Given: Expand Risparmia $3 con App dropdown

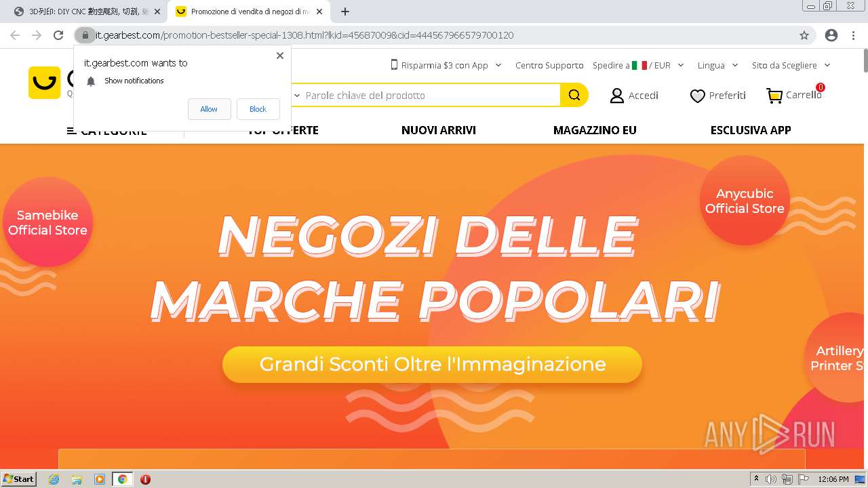Looking at the screenshot, I should [446, 65].
